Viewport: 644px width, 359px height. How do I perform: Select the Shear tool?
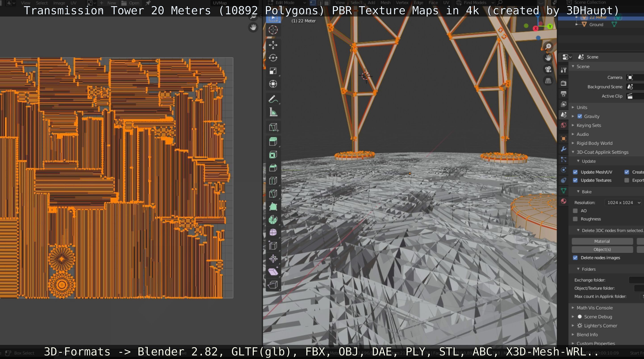273,272
